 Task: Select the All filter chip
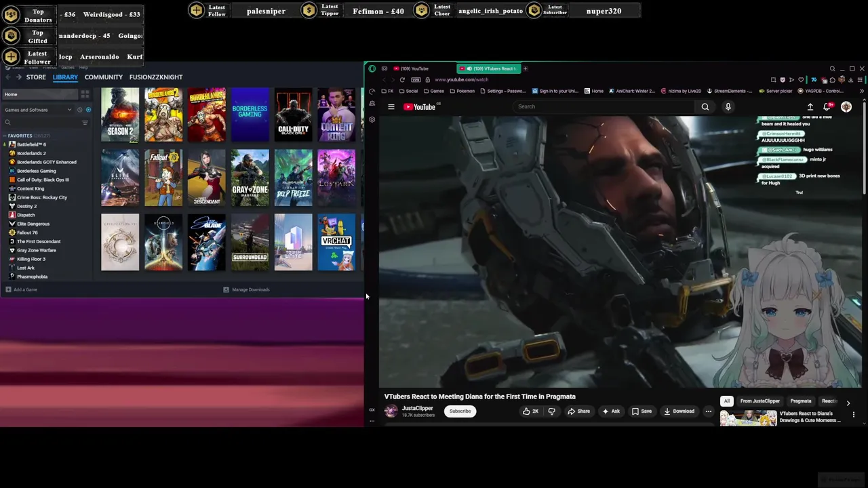726,401
